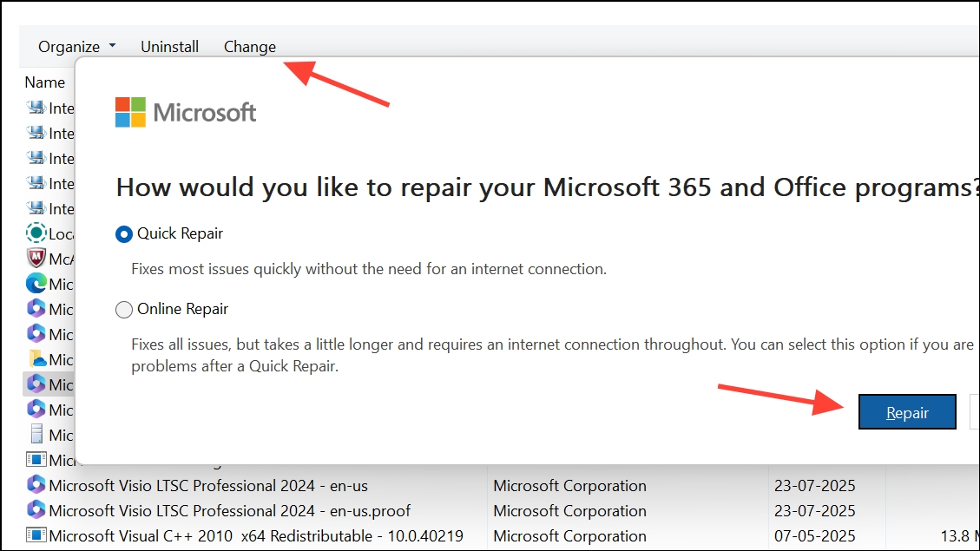This screenshot has width=980, height=551.
Task: Sort list by the Name column header
Action: tap(44, 82)
